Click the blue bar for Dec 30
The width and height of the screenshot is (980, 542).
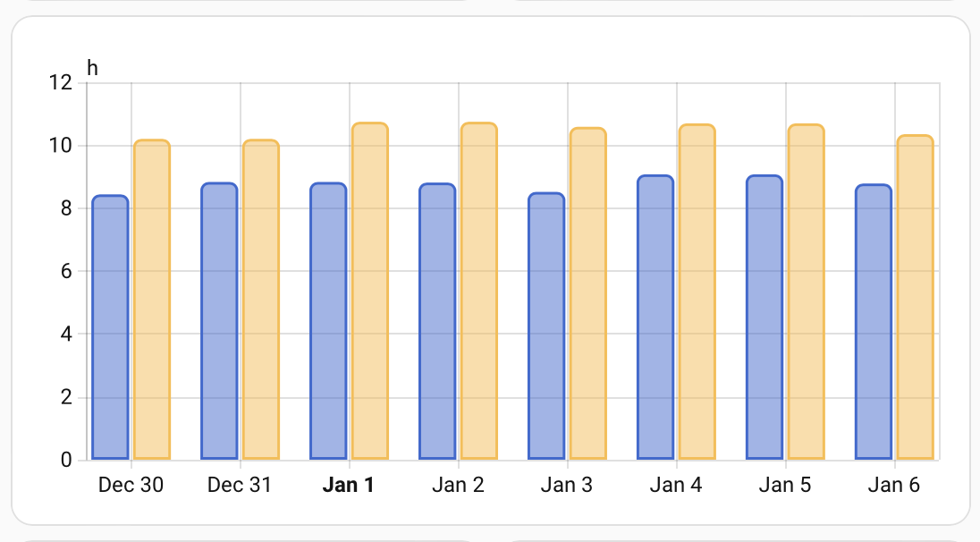[111, 327]
